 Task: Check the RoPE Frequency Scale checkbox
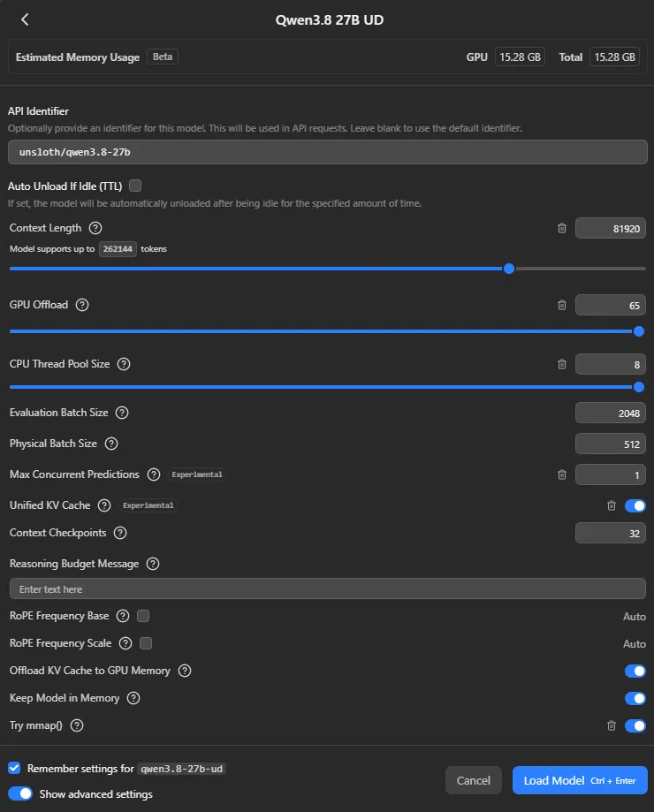coord(146,643)
